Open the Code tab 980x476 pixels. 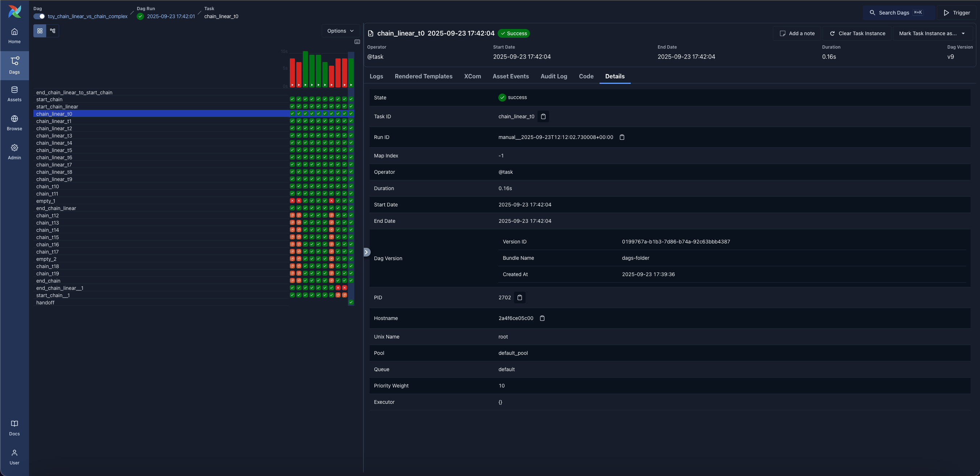coord(586,76)
